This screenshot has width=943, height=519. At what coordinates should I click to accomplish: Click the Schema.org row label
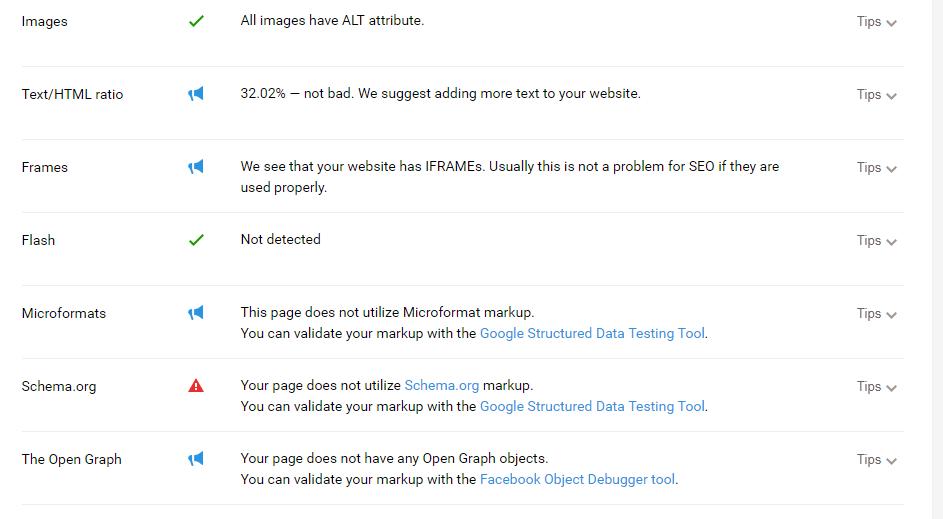tap(59, 386)
